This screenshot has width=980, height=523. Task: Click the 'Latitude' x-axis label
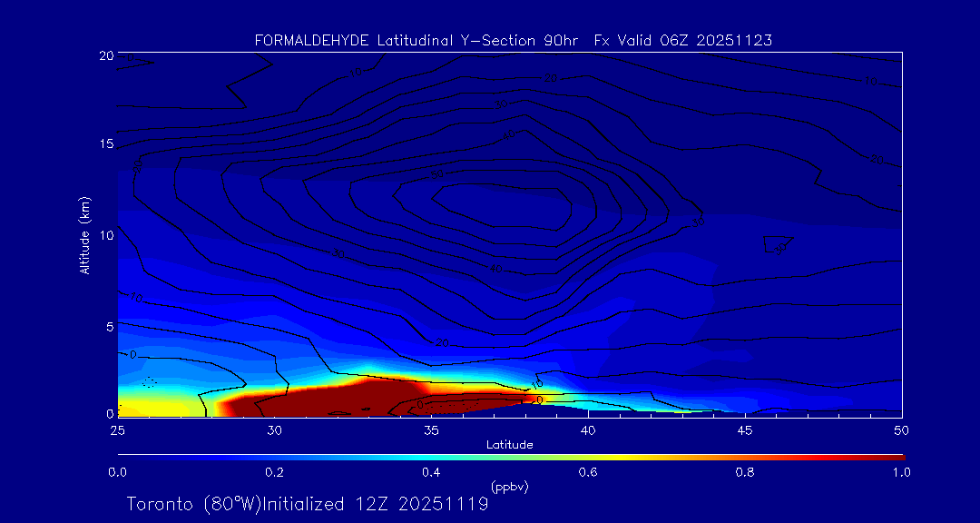pyautogui.click(x=509, y=444)
